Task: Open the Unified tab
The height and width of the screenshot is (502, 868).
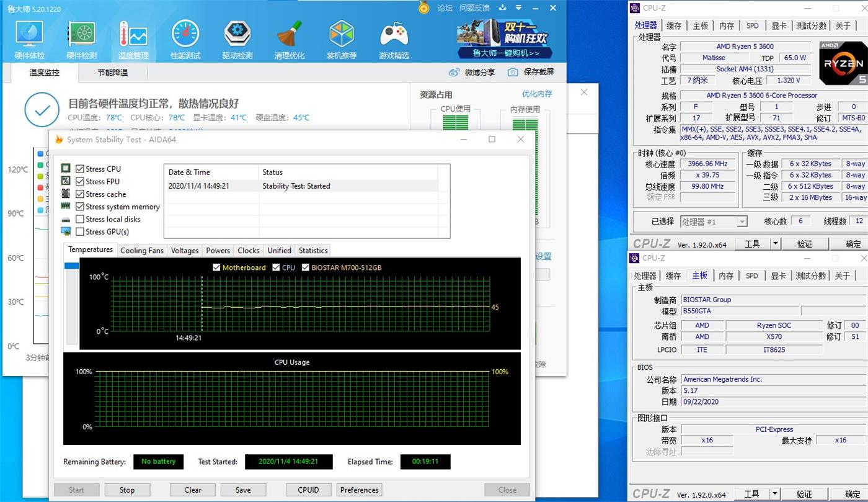Action: [x=279, y=250]
